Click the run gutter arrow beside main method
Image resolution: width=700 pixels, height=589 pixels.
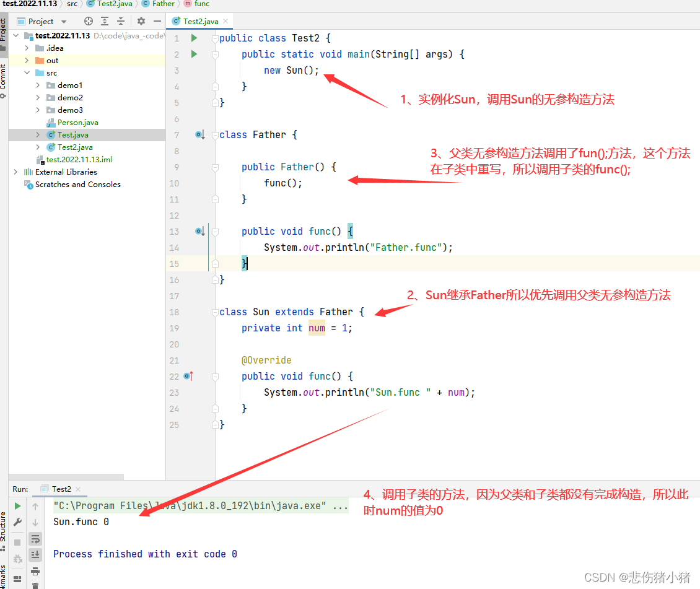[194, 54]
